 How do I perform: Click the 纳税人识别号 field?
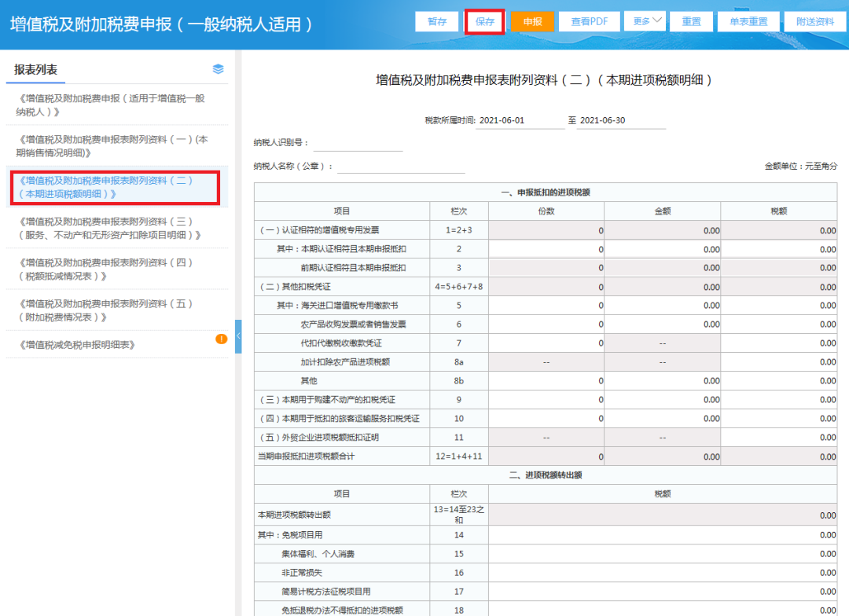(x=358, y=142)
